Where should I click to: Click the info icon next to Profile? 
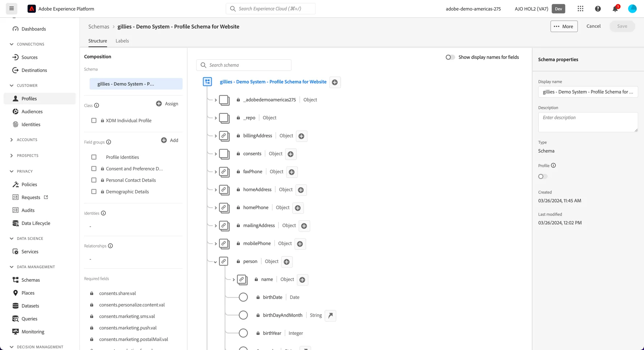553,165
